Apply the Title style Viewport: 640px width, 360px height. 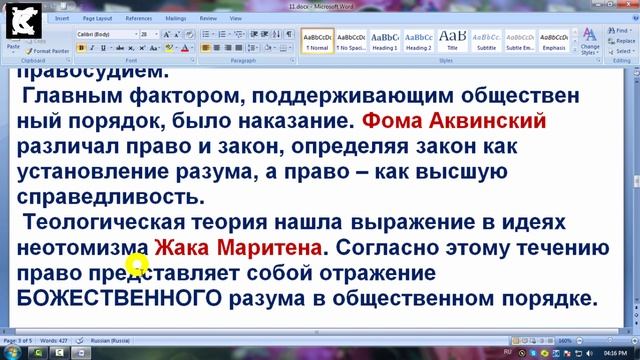[452, 41]
